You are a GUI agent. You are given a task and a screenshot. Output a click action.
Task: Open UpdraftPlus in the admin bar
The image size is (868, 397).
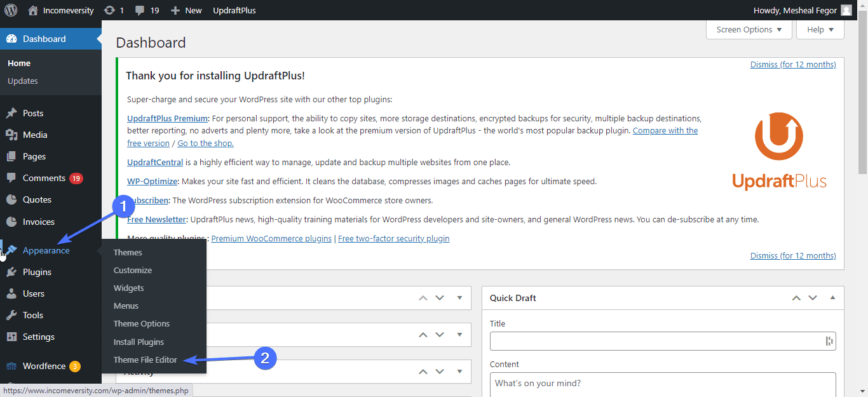point(234,10)
